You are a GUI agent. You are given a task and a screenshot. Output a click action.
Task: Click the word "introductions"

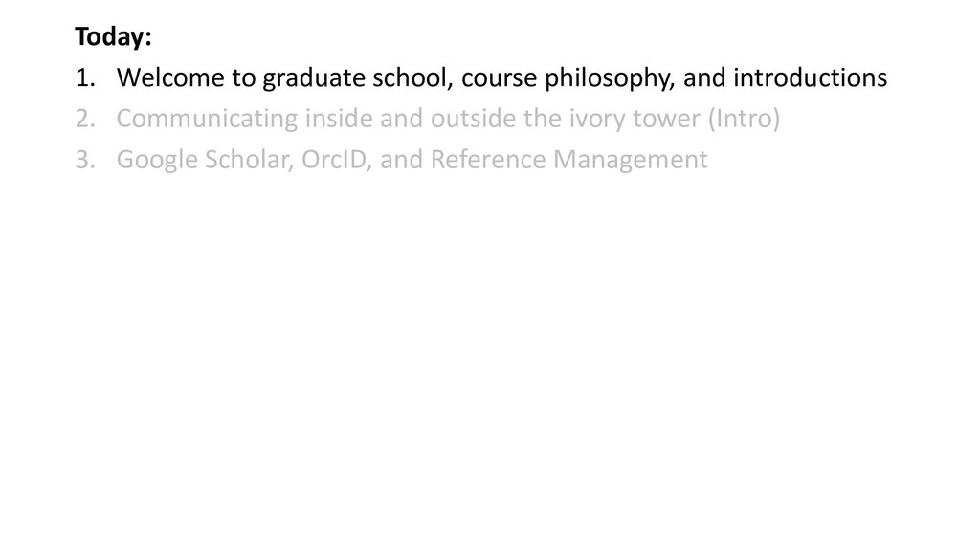(810, 77)
